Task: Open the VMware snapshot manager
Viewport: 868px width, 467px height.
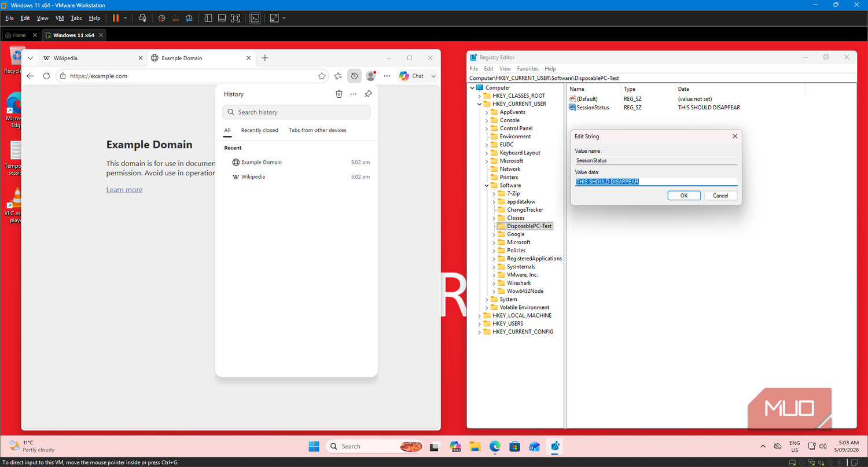Action: click(x=189, y=18)
